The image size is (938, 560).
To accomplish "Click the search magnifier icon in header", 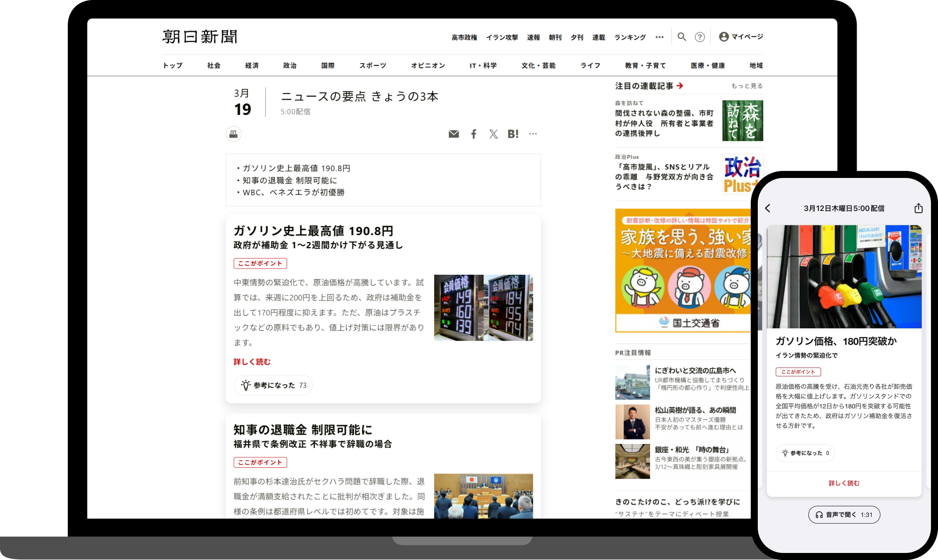I will point(682,37).
